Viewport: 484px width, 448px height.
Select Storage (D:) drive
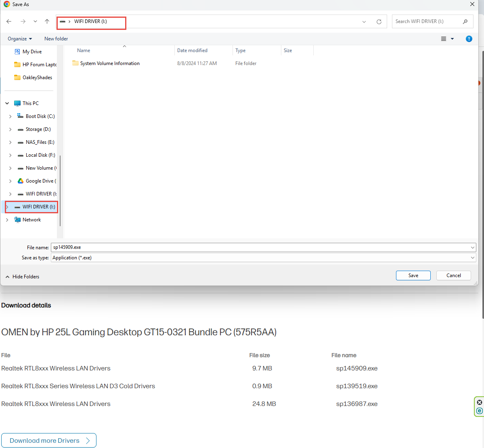(34, 129)
